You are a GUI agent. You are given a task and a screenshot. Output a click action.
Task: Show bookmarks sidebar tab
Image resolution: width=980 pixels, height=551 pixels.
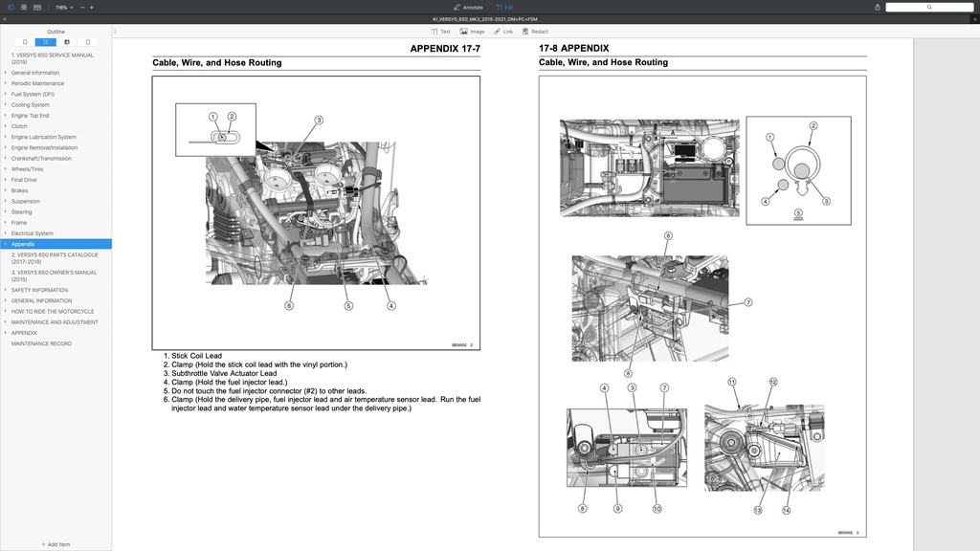[x=25, y=42]
